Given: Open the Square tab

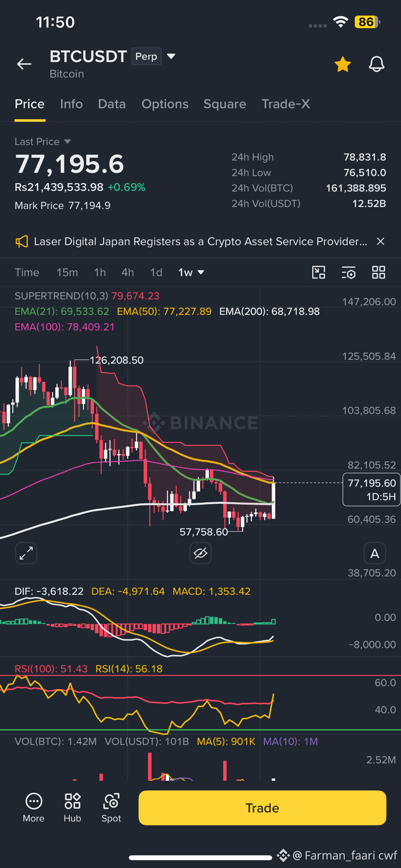Looking at the screenshot, I should point(225,104).
